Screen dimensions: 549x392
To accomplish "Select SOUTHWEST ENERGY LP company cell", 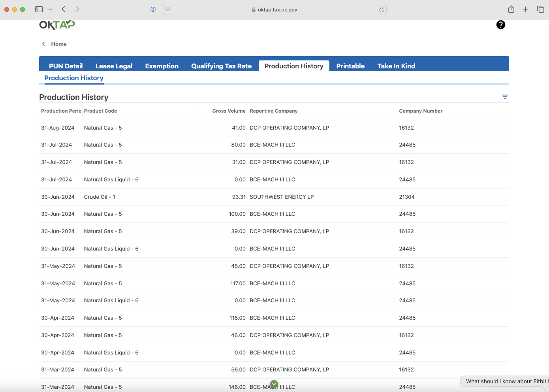I will [282, 197].
